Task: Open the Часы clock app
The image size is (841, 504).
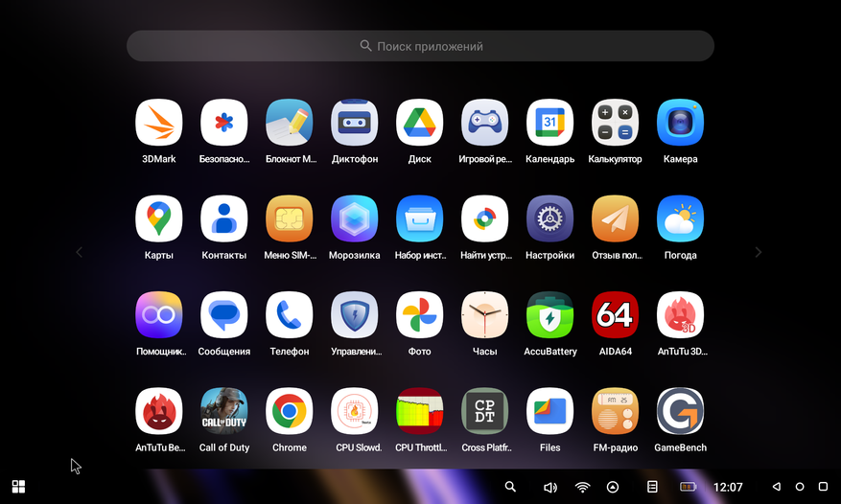Action: tap(485, 314)
